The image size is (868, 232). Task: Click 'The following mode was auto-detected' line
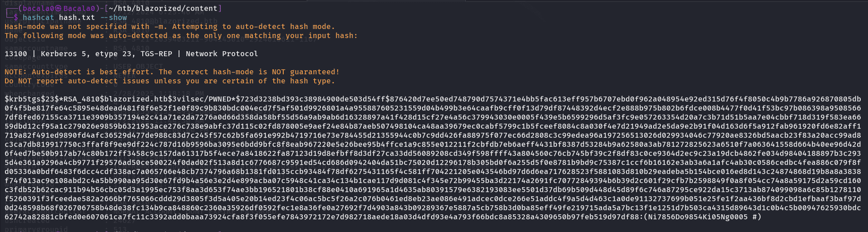coord(181,36)
